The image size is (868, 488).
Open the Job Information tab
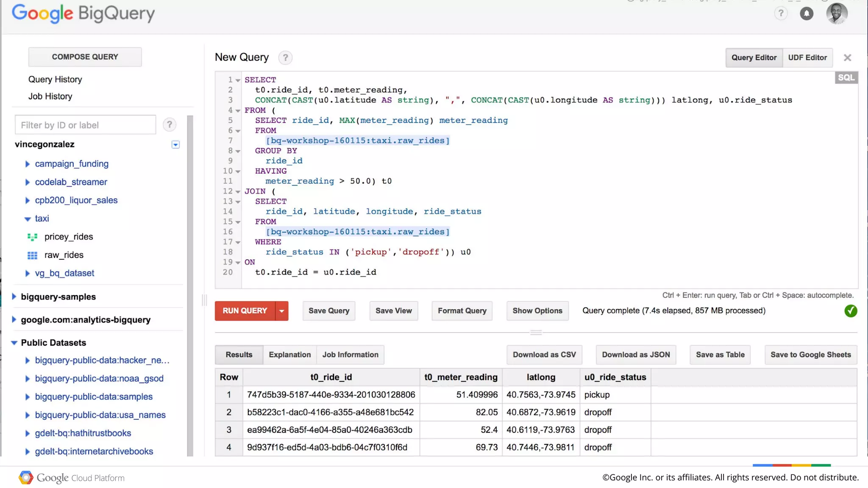pos(350,355)
